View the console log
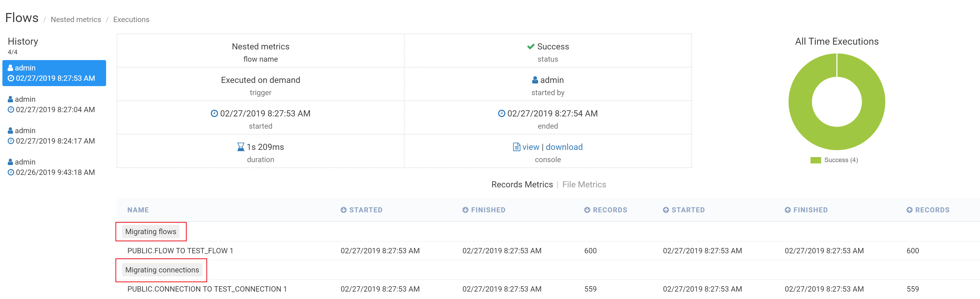The image size is (980, 299). click(x=531, y=147)
